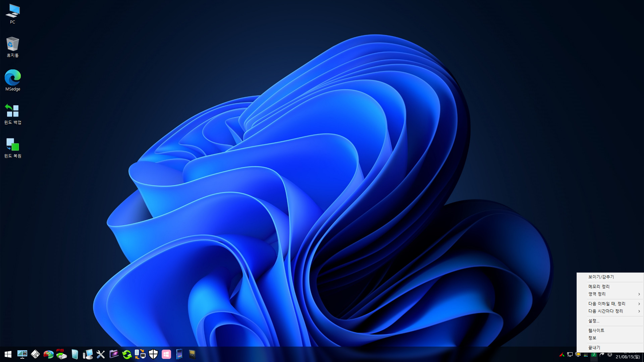
Task: Open 설정... from the context menu
Action: tap(610, 321)
